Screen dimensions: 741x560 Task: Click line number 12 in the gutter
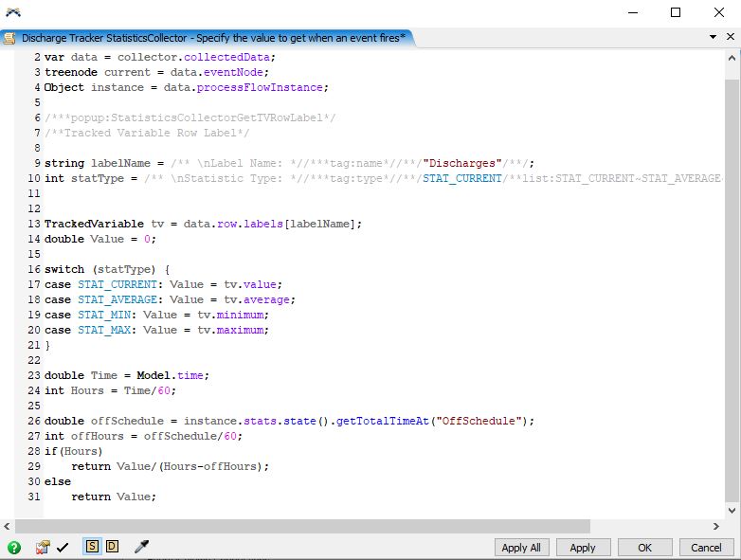coord(34,208)
